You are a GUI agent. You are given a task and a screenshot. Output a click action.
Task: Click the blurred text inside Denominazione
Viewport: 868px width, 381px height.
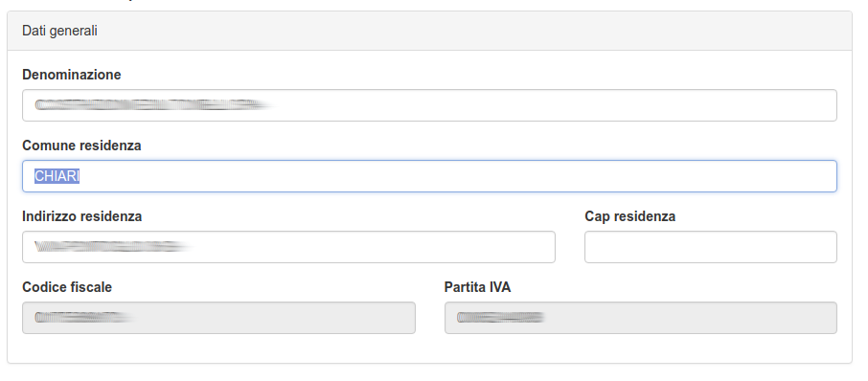(x=154, y=105)
